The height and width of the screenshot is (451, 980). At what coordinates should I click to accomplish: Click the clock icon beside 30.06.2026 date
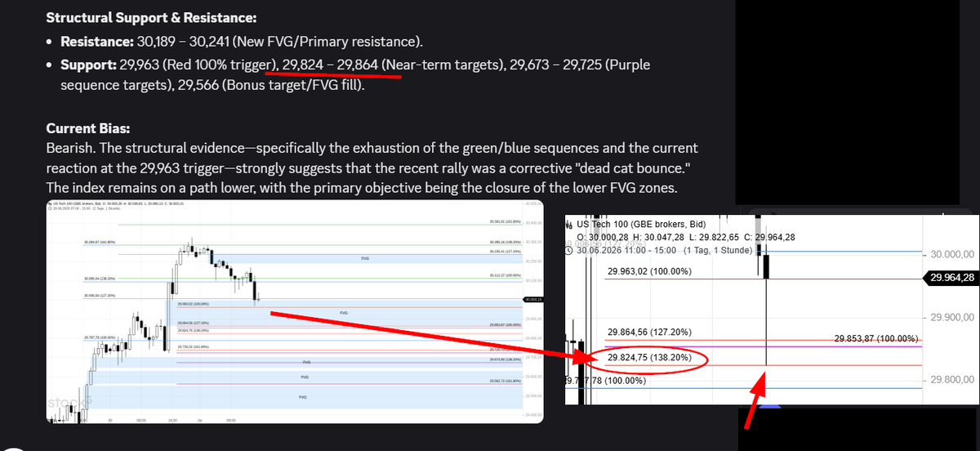(x=569, y=250)
